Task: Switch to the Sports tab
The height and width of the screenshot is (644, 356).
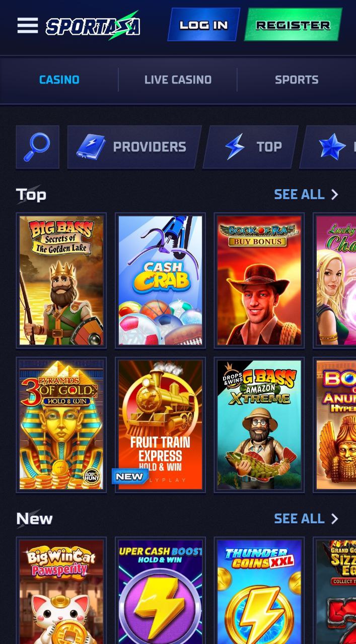Action: pos(297,79)
